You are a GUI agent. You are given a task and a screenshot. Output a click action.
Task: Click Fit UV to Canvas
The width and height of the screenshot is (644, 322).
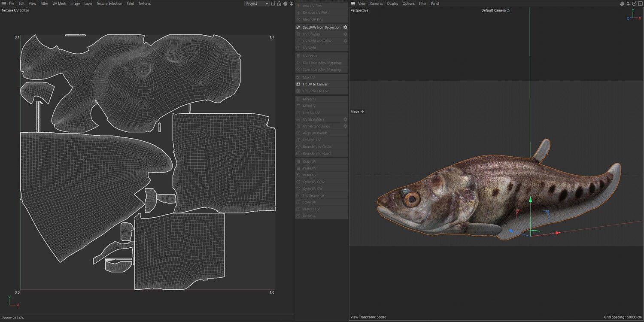(x=315, y=84)
